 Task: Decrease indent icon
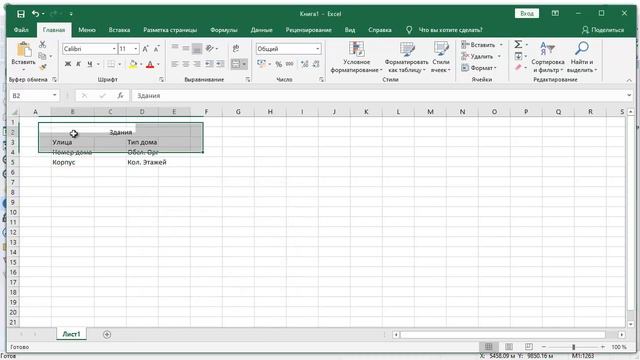tap(209, 64)
